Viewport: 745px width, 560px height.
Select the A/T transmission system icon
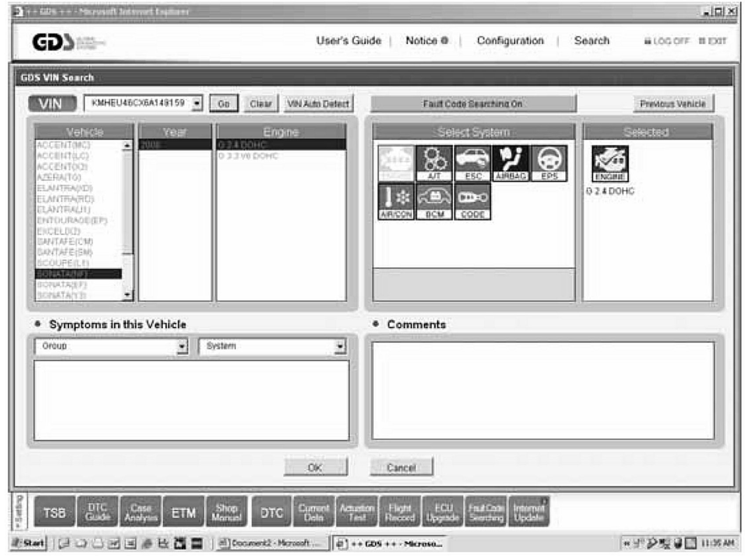(433, 163)
